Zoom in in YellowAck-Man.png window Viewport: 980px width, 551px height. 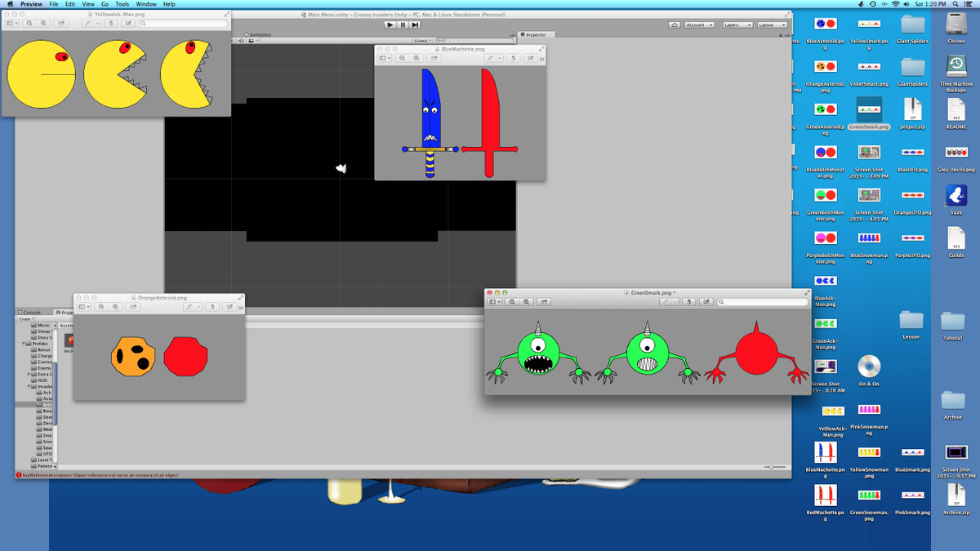45,23
